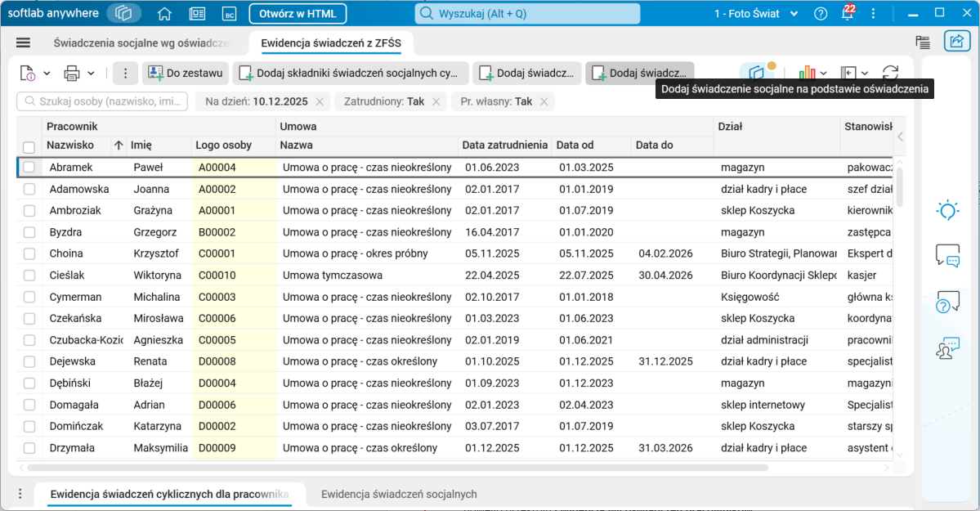Open the help chat question icon in sidebar

pyautogui.click(x=947, y=302)
